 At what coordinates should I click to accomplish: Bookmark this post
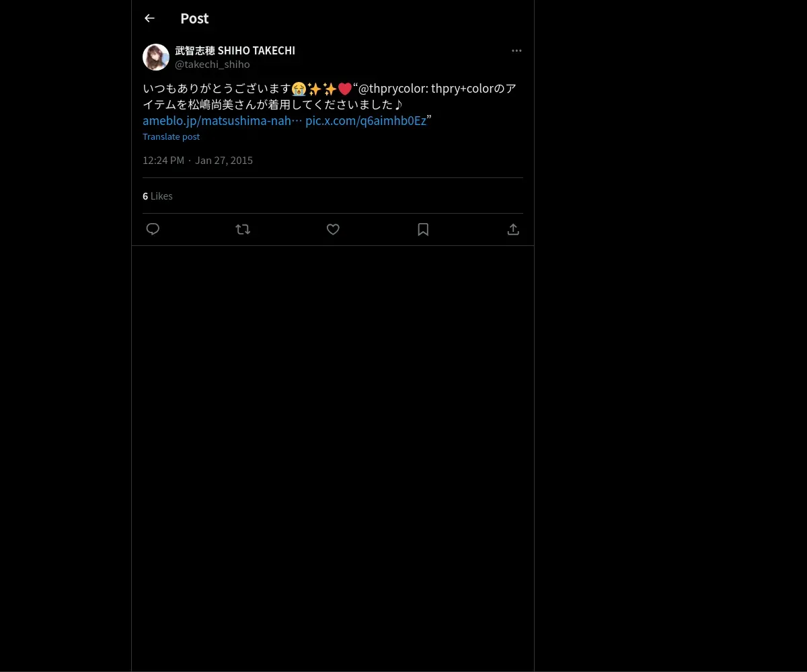click(x=423, y=229)
